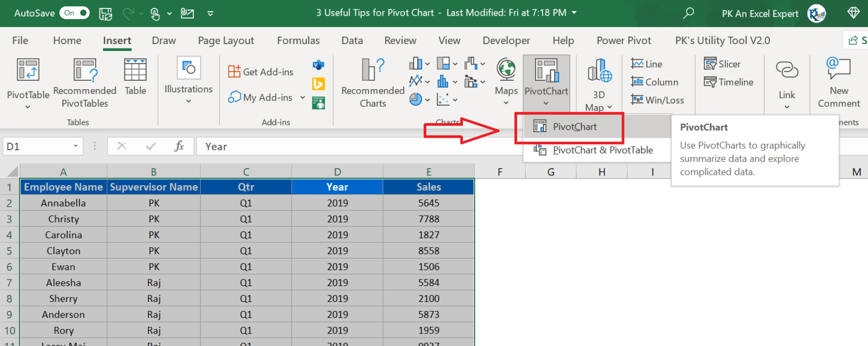
Task: Open the Name Box dropdown arrow
Action: 76,147
